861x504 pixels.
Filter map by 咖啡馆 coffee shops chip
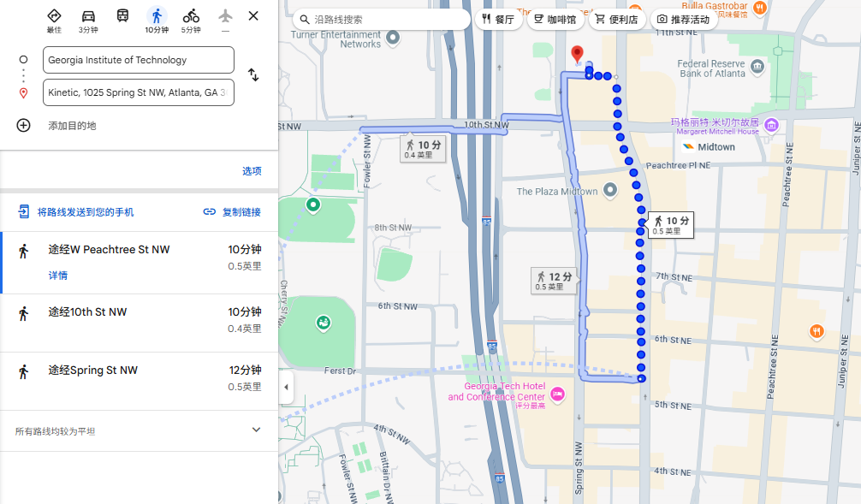pos(555,20)
